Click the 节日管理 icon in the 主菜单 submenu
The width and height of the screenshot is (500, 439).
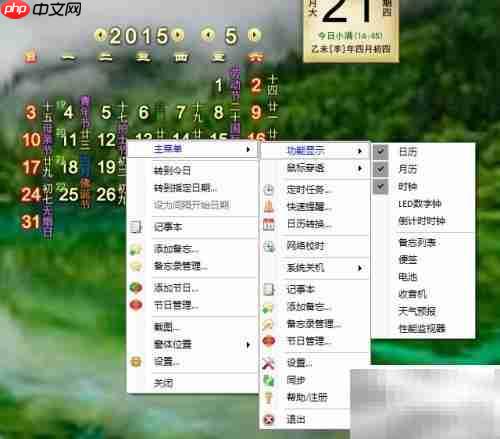pyautogui.click(x=269, y=341)
